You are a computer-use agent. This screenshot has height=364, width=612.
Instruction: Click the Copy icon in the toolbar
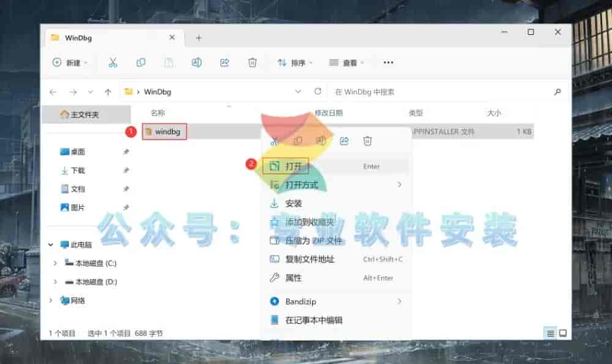pos(141,62)
